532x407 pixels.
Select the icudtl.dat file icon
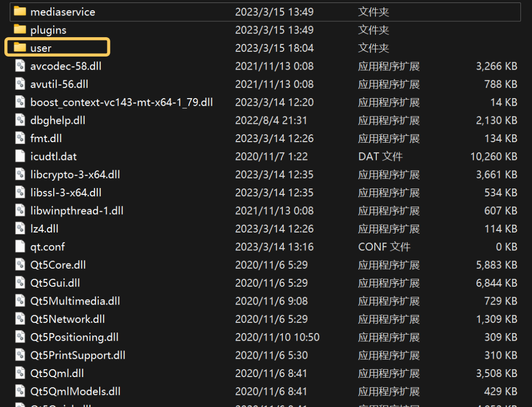point(20,156)
